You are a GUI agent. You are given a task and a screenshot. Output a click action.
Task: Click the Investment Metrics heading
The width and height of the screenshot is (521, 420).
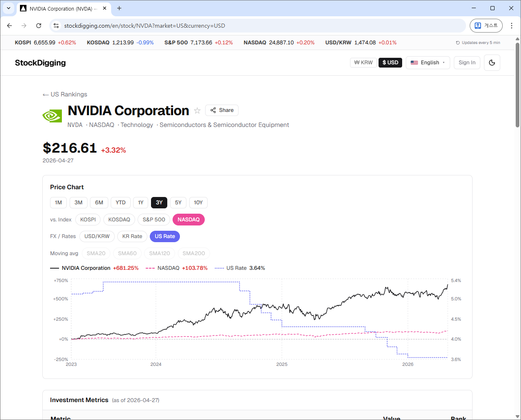pos(79,400)
